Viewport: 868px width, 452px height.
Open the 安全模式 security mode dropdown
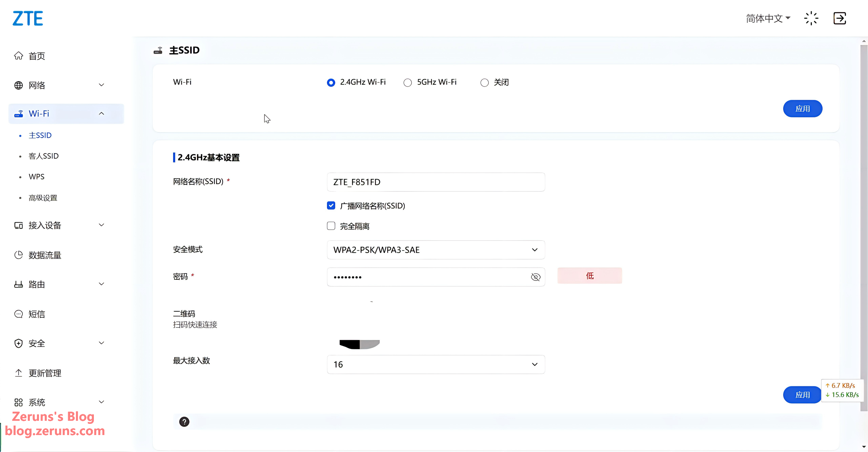tap(436, 250)
